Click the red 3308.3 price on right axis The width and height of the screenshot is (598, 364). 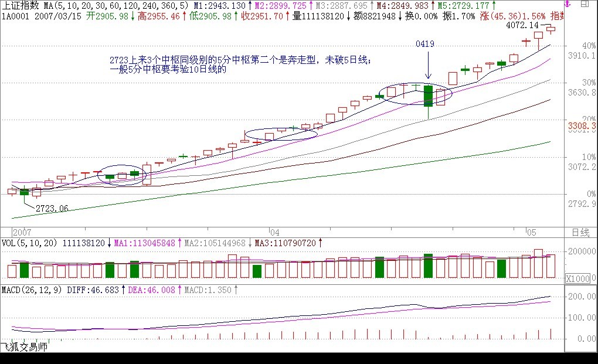(x=582, y=126)
